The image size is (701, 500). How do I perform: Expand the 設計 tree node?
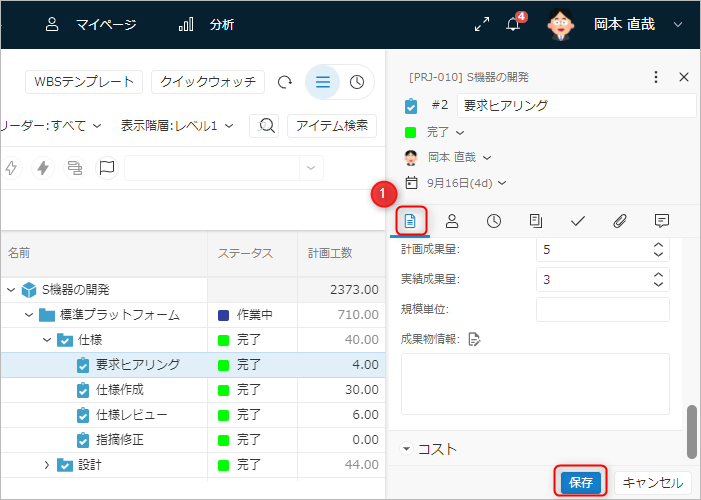46,464
